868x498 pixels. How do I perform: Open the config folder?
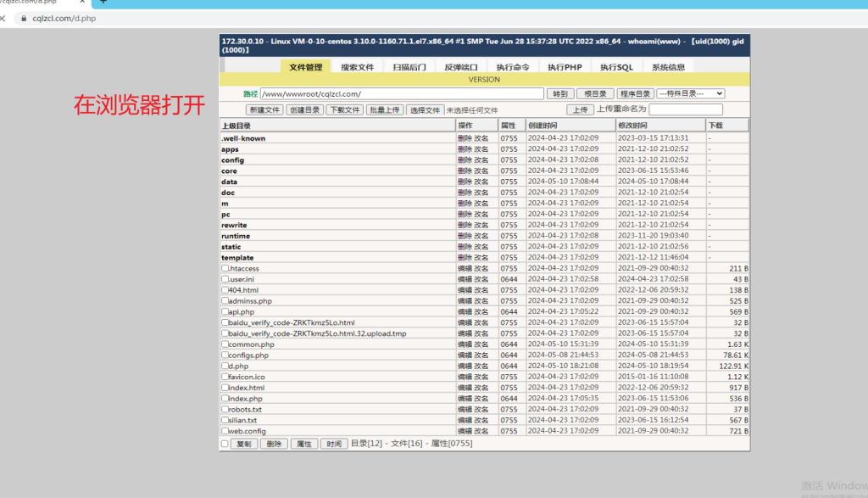coord(232,160)
